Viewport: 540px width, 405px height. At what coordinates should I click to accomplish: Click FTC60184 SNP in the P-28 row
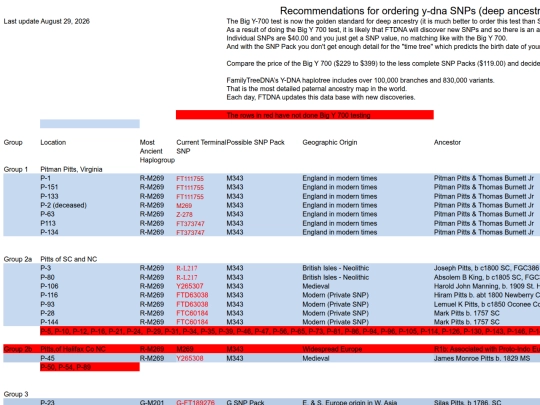pos(192,313)
